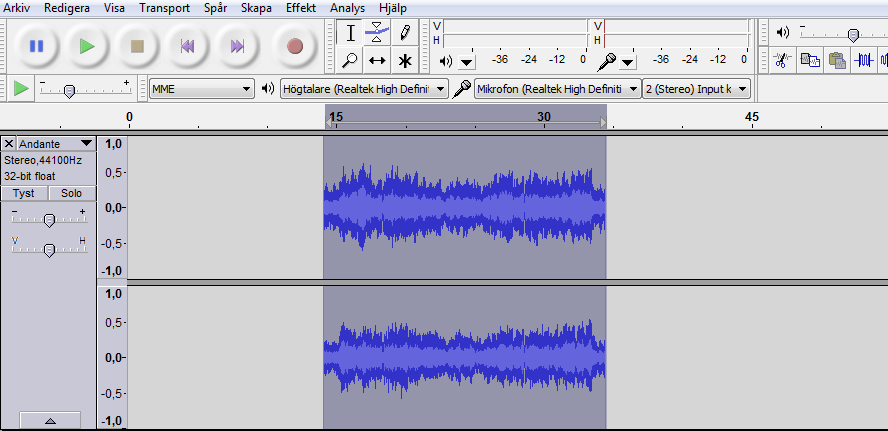Adjust the track gain slider
This screenshot has height=431, width=888.
pyautogui.click(x=49, y=218)
